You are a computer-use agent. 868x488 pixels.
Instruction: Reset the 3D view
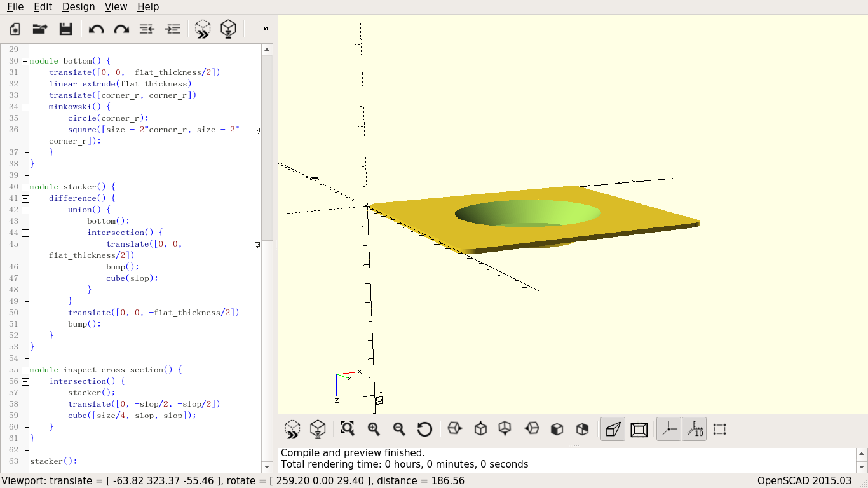point(424,429)
